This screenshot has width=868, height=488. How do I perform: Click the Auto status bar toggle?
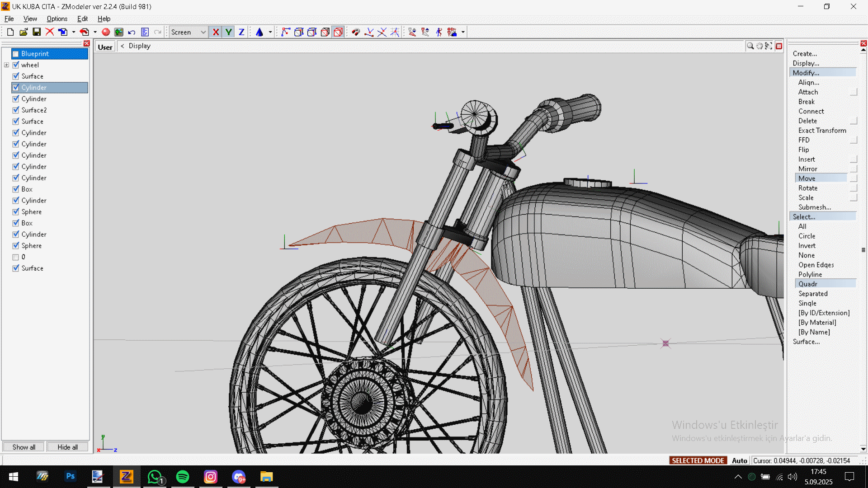tap(739, 460)
